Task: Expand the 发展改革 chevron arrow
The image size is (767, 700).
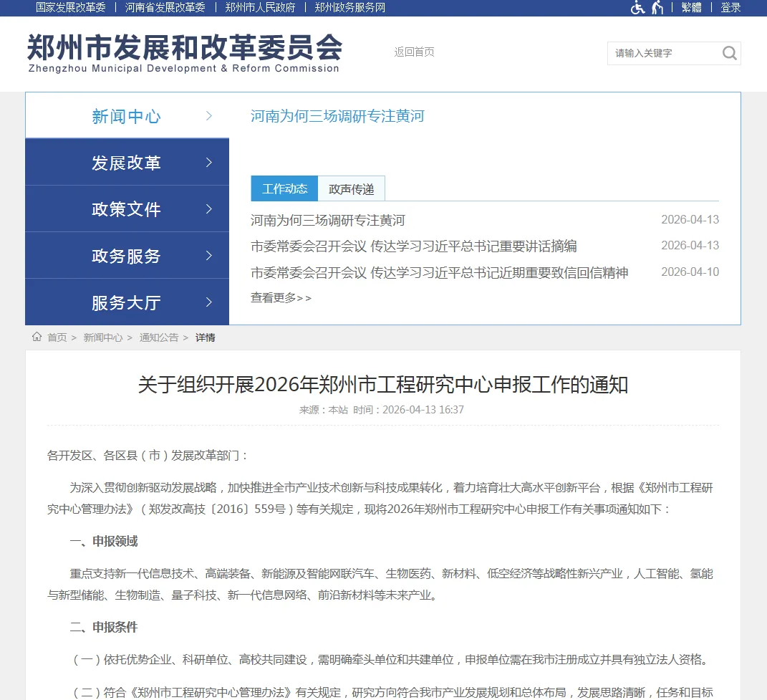Action: tap(209, 163)
